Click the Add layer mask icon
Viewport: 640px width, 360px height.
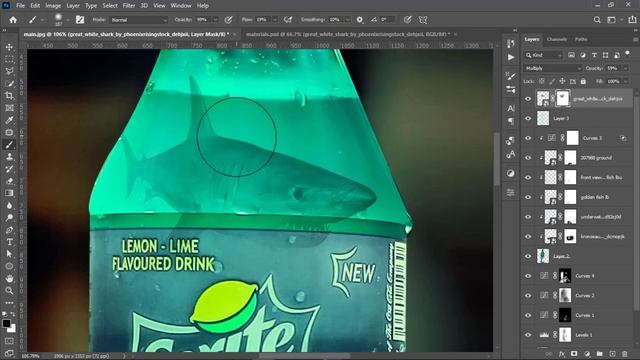(574, 354)
